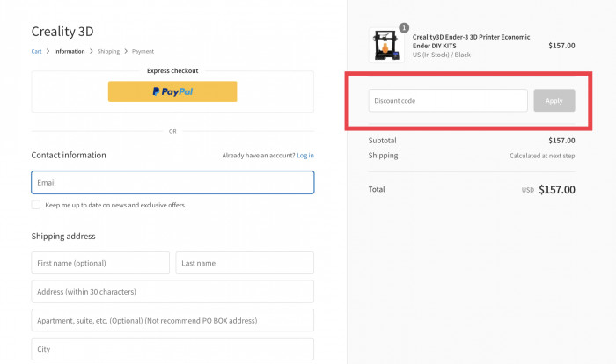The image size is (616, 364).
Task: Click the Discount code field
Action: (x=448, y=100)
